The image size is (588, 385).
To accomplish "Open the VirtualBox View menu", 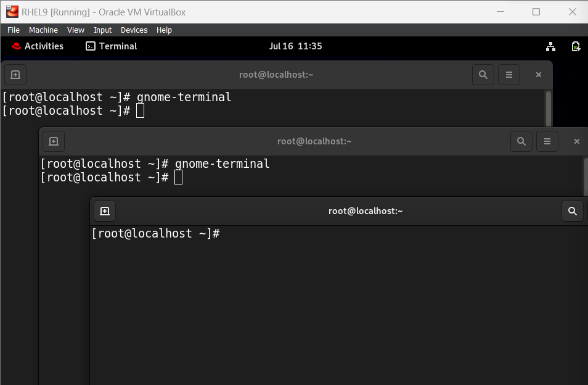I will (75, 30).
